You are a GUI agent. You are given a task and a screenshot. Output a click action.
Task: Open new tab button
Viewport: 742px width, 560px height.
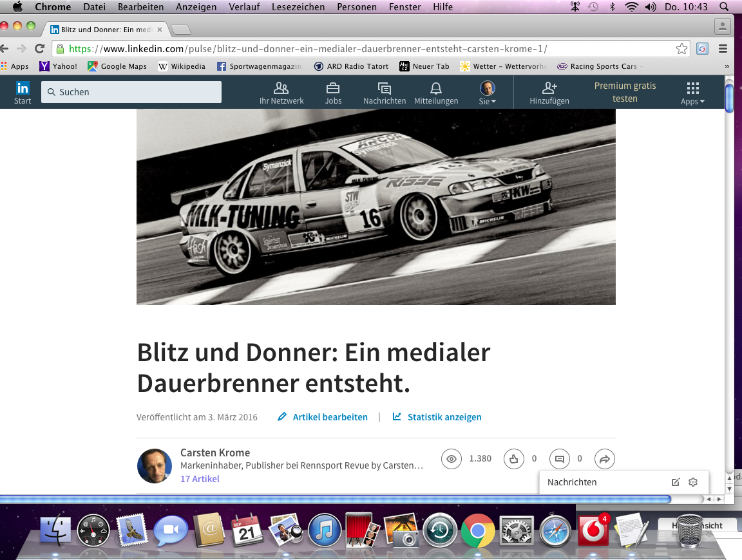(181, 30)
